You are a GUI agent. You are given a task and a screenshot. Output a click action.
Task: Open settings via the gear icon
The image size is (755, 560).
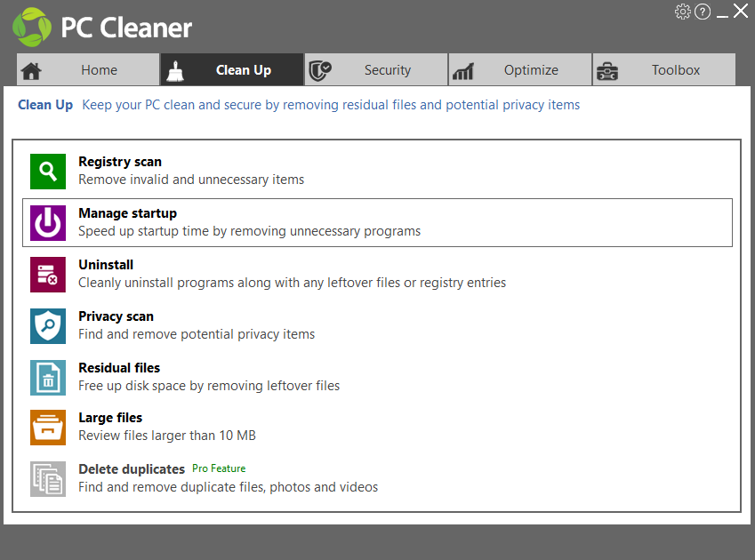[682, 12]
